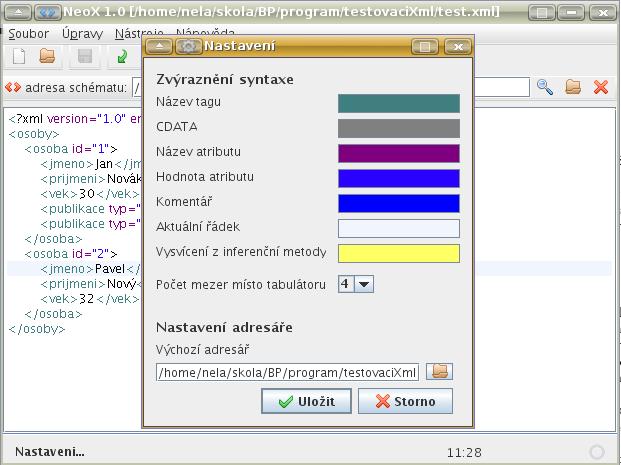Screen dimensions: 621x465
Task: Click the <osoby> opening tag line
Action: coord(34,134)
